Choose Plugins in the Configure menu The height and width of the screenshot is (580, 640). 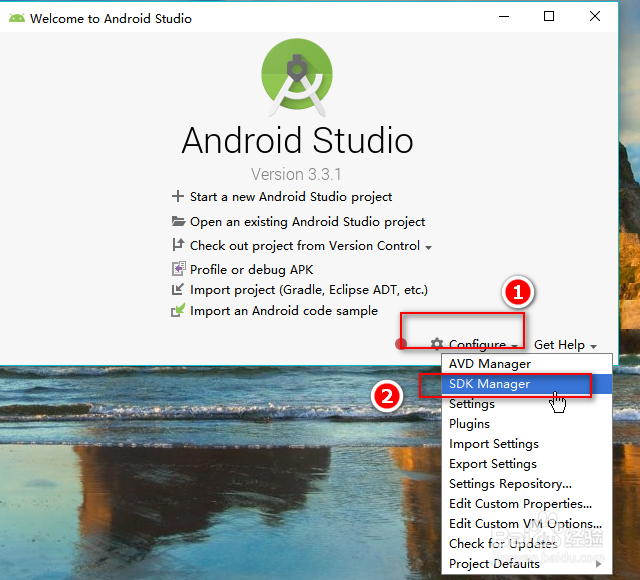pos(527,424)
